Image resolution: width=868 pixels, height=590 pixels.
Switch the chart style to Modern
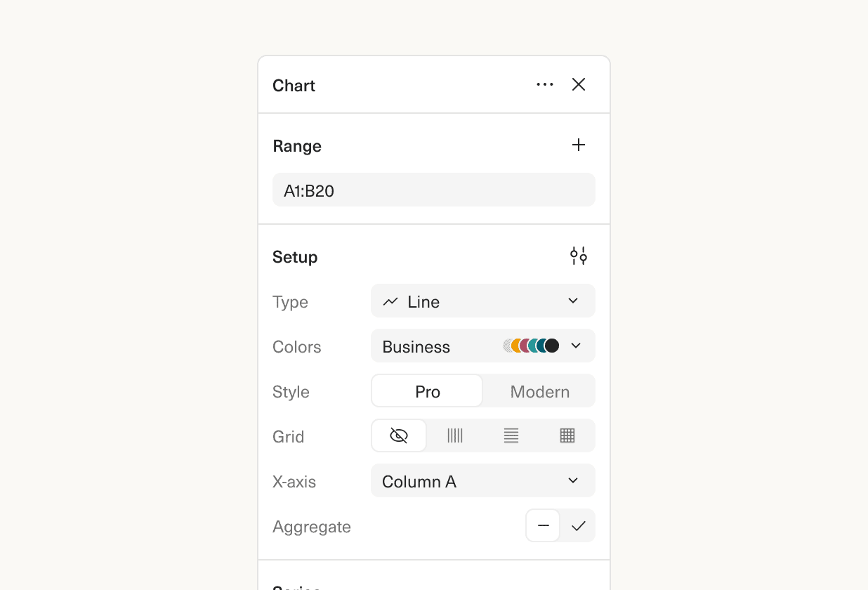click(539, 391)
